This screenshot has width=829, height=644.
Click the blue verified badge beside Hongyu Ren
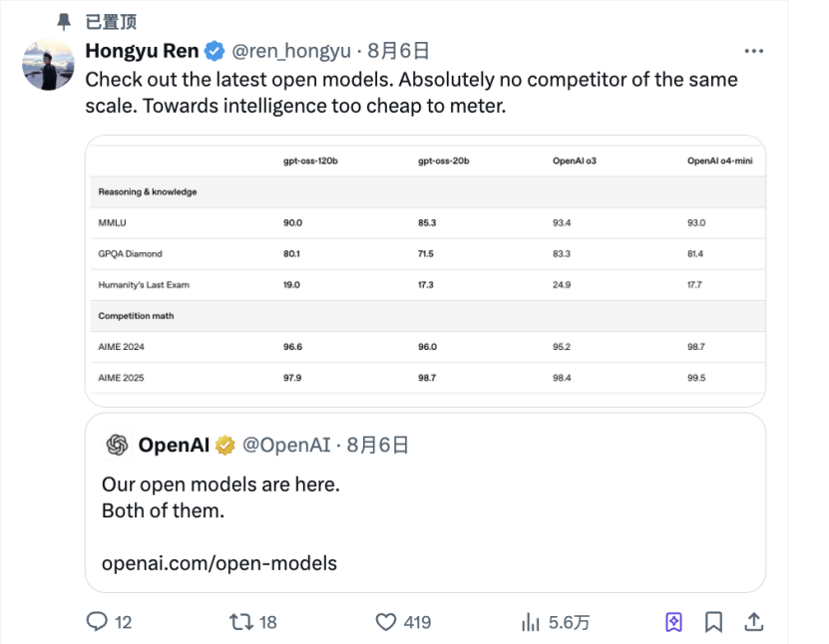coord(214,50)
